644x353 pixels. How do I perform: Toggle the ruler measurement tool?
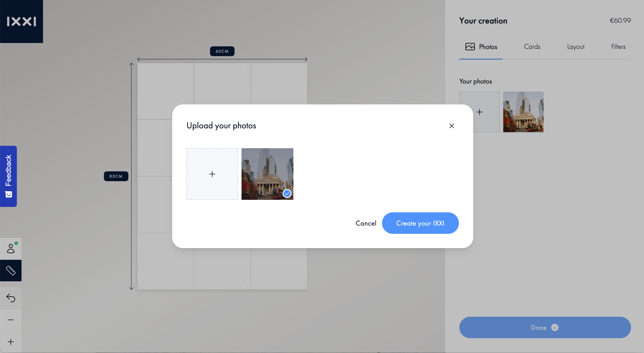click(11, 271)
